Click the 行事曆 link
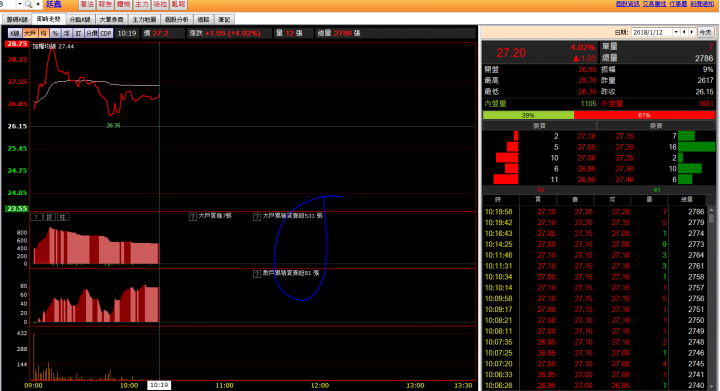720x391 pixels. pyautogui.click(x=678, y=4)
